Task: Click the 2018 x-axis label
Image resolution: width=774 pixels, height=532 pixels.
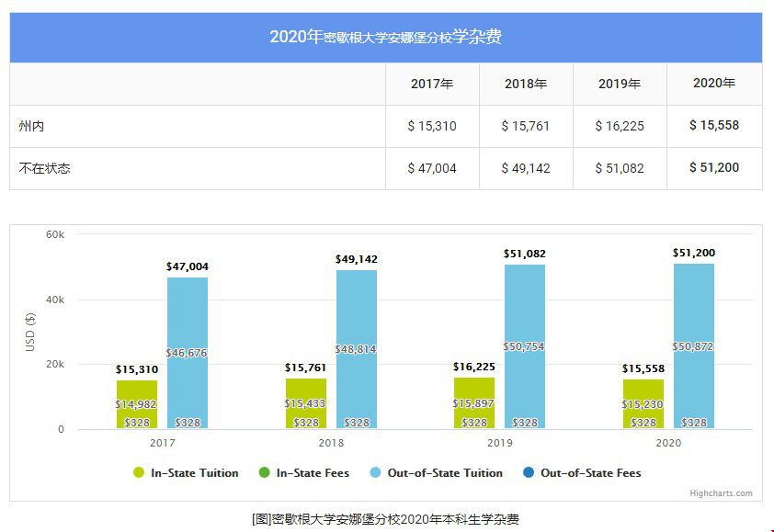Action: 331,443
